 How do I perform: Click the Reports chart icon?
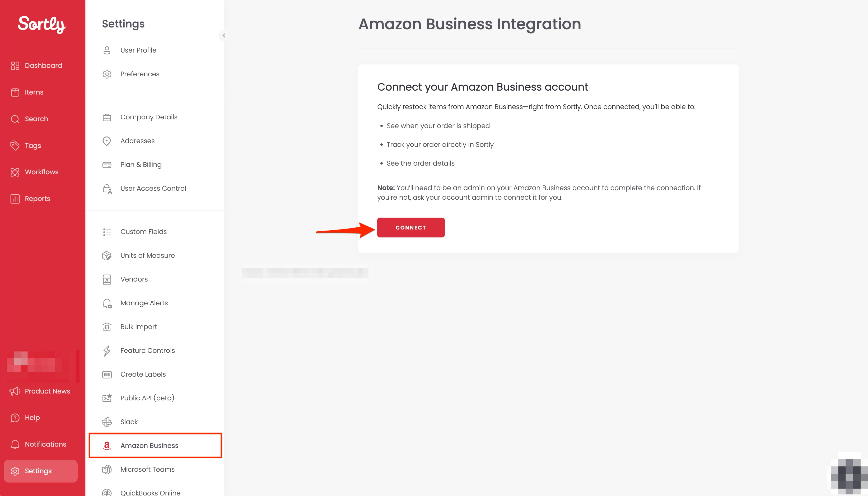tap(15, 199)
